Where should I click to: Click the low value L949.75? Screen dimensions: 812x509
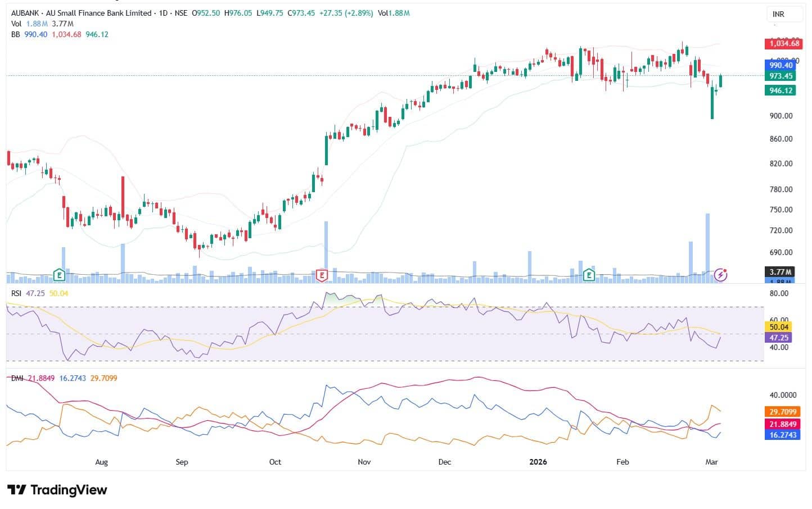[270, 13]
